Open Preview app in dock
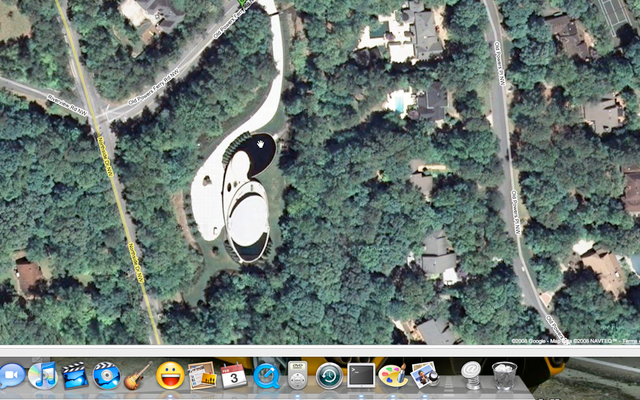This screenshot has height=400, width=640. 423,376
